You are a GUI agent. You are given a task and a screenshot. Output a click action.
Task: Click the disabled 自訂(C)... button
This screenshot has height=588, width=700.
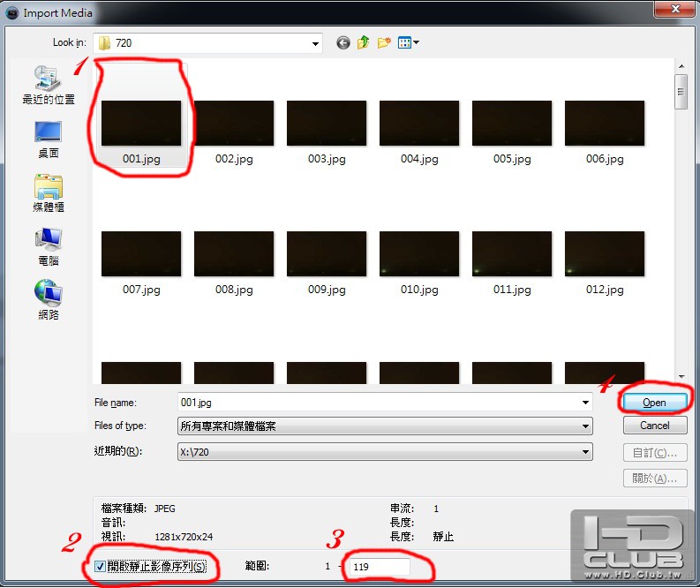click(x=654, y=453)
